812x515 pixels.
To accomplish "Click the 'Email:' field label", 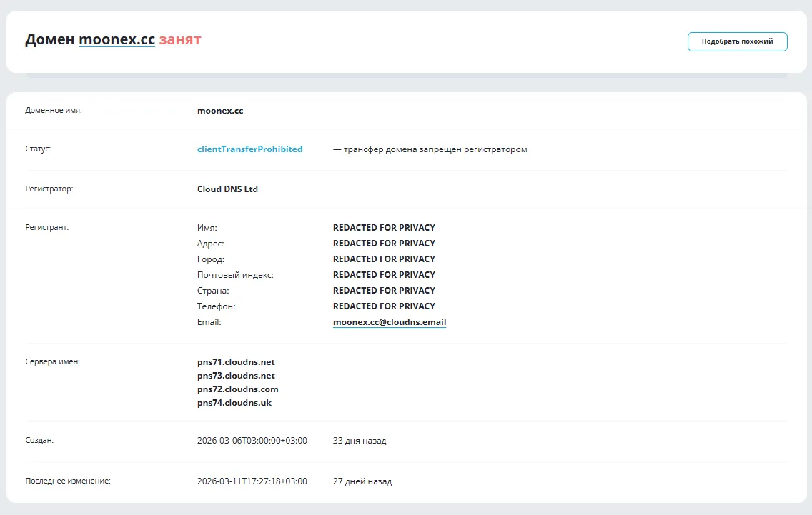I will (209, 322).
